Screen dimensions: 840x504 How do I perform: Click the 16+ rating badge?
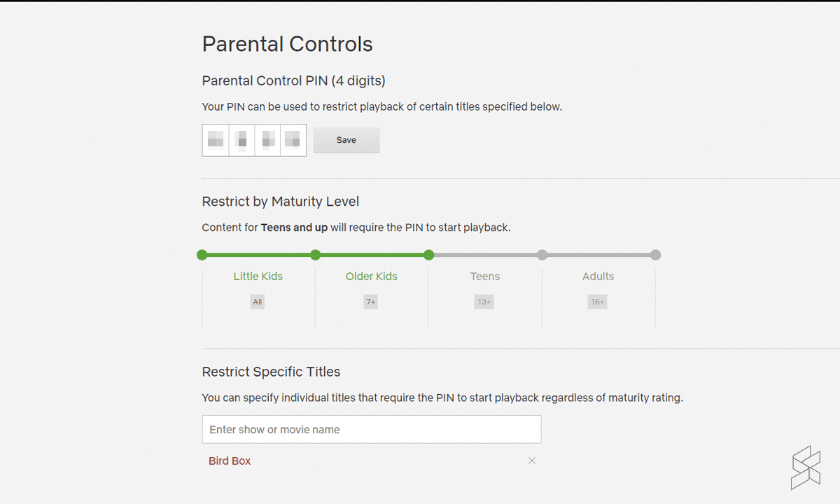[x=598, y=302]
